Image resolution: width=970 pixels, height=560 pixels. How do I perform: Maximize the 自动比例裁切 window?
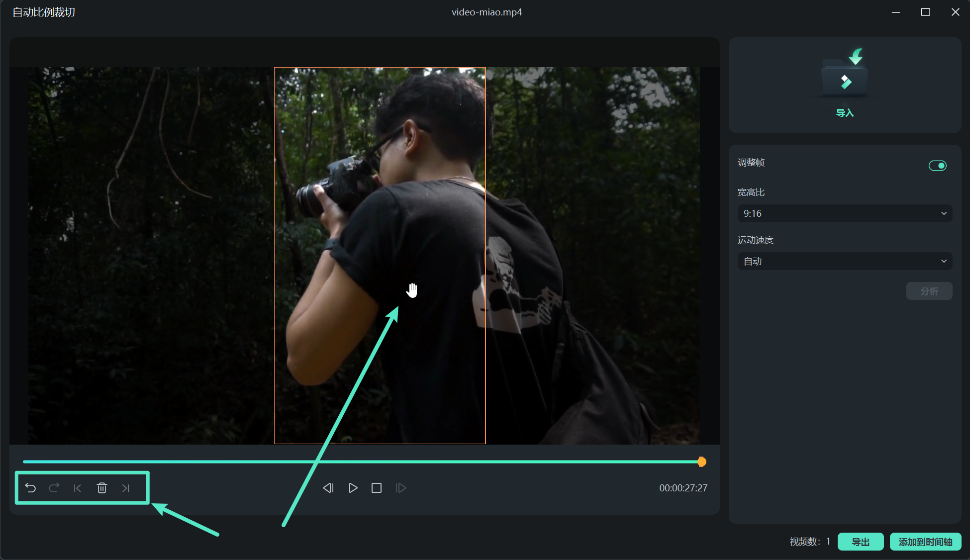click(925, 12)
